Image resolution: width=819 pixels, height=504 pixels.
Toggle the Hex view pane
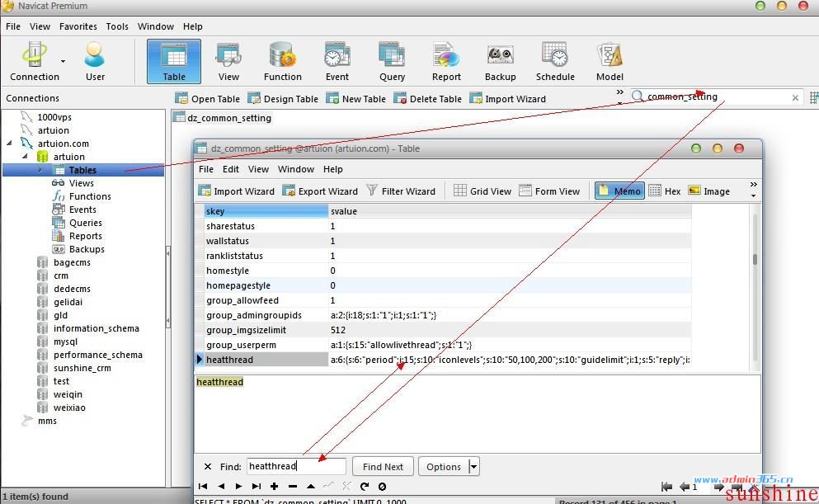pos(665,191)
